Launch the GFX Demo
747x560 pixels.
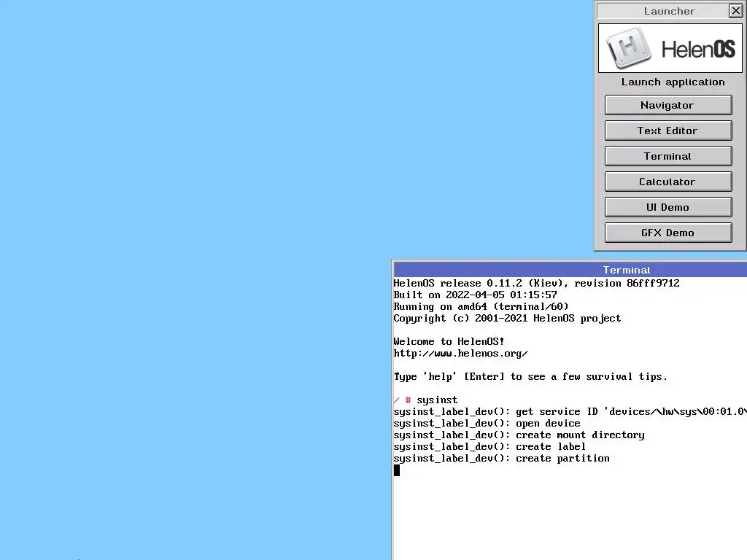point(668,233)
